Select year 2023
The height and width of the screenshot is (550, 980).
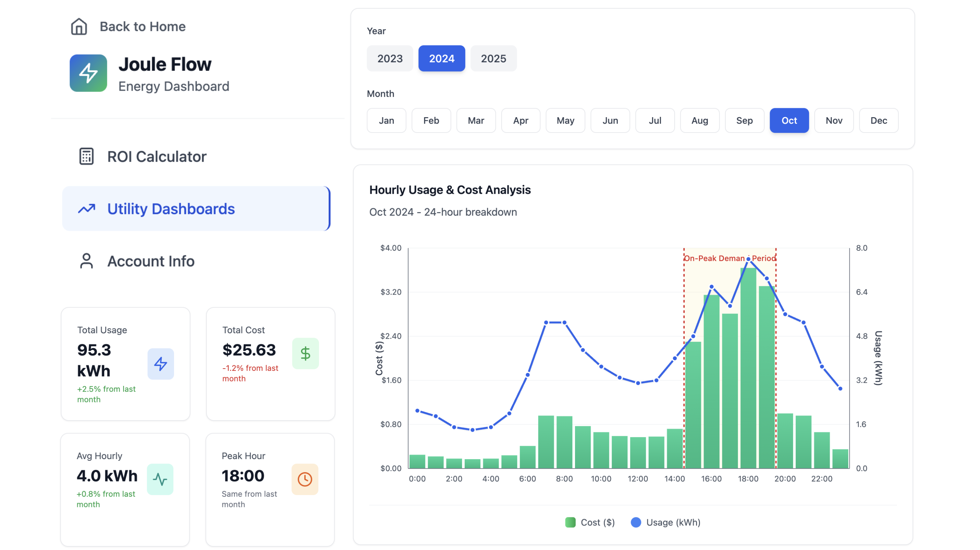(390, 58)
